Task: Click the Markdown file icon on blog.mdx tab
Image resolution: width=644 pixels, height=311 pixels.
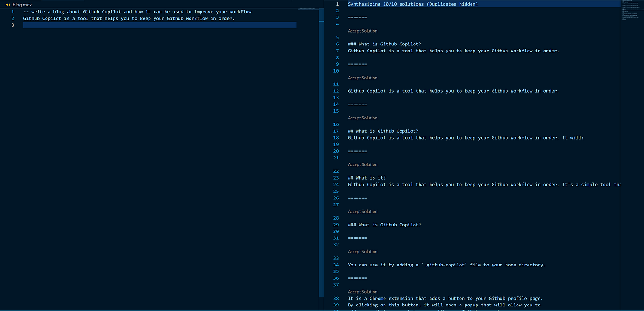Action: (8, 4)
